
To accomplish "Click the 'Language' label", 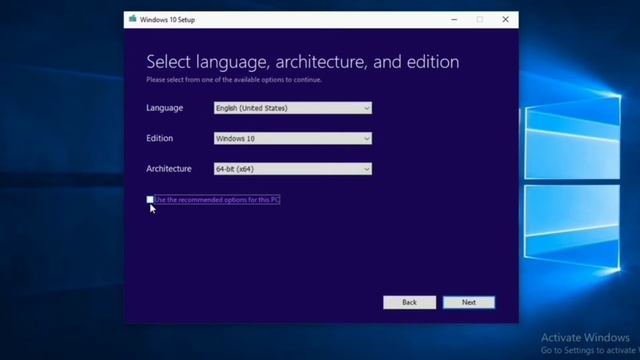I will (164, 108).
